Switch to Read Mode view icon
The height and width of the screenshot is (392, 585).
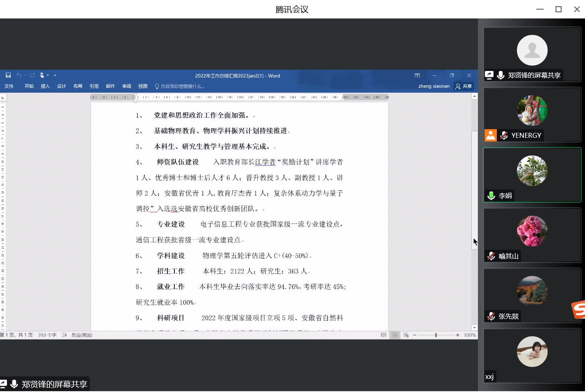pyautogui.click(x=384, y=335)
